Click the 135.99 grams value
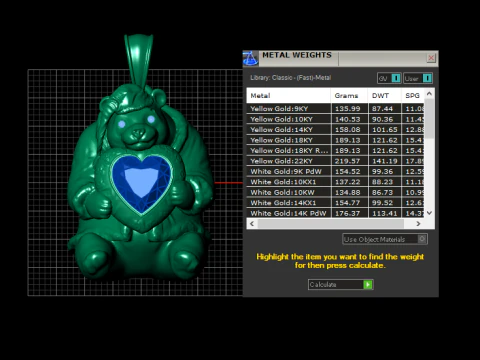The image size is (480, 360). 348,109
